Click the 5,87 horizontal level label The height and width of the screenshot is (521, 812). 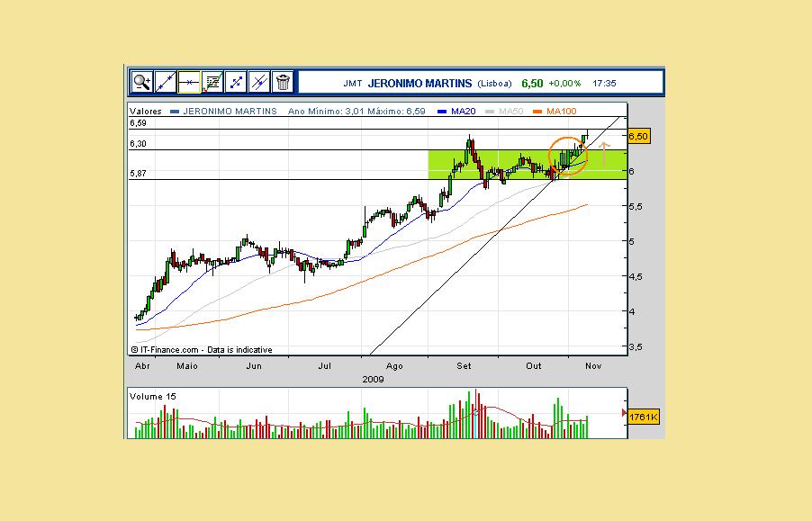[x=139, y=174]
